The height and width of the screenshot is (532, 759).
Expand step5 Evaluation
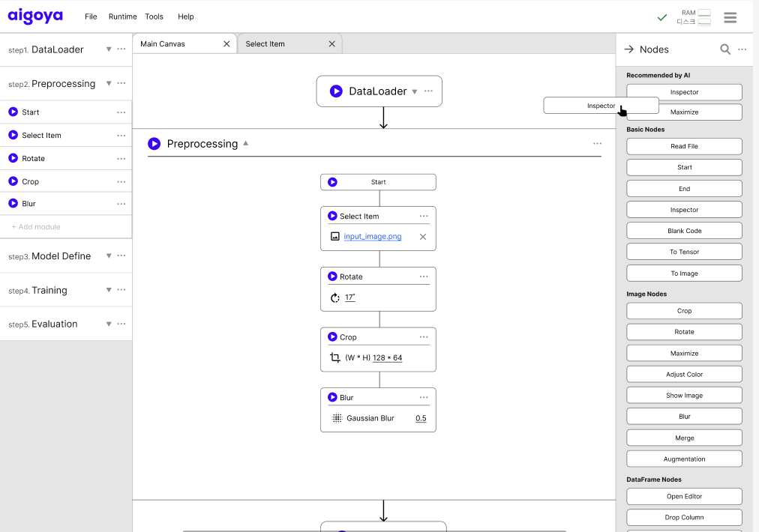(x=109, y=324)
